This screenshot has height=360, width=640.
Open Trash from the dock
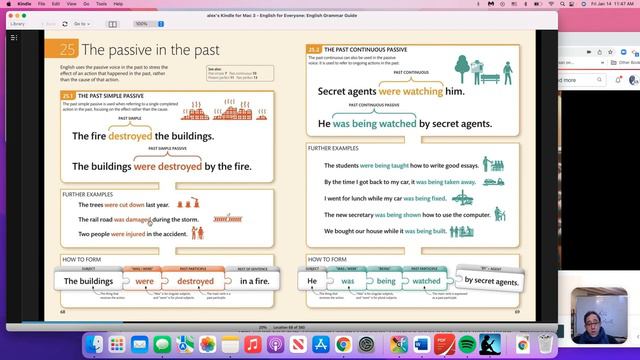545,345
